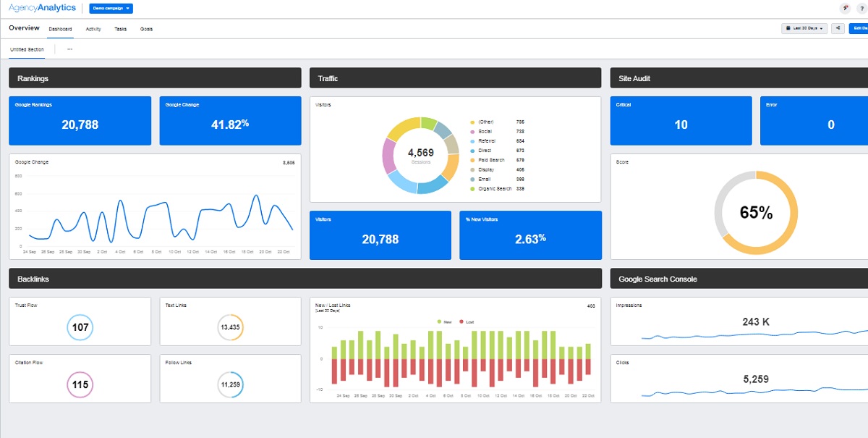Screen dimensions: 868x438
Task: Click the Text Links 13,435 gauge
Action: (x=230, y=327)
